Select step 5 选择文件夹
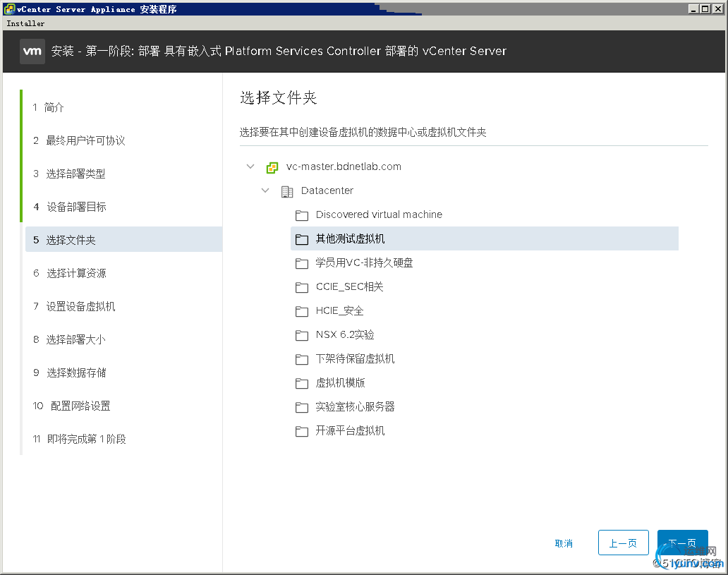This screenshot has width=728, height=575. [x=124, y=240]
